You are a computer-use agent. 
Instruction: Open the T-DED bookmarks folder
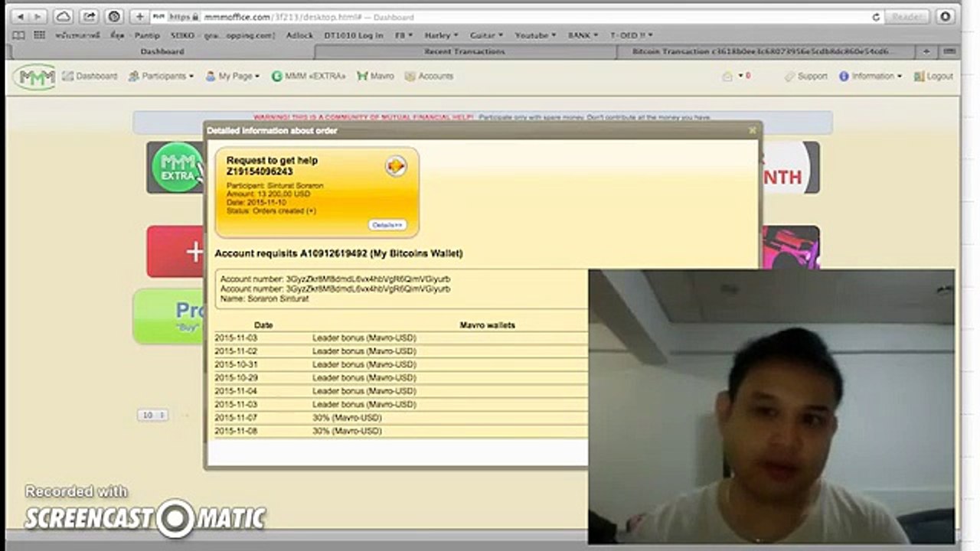(631, 35)
